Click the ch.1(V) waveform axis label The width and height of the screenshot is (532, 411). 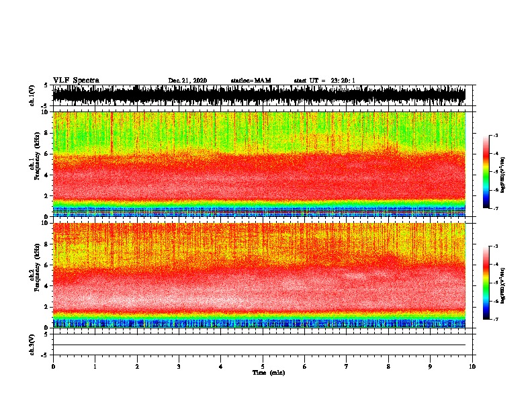click(x=32, y=95)
